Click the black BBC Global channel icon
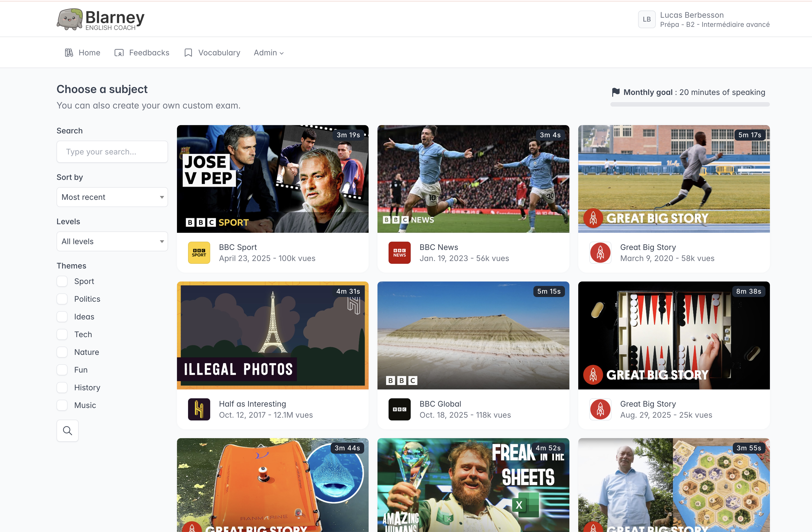This screenshot has height=532, width=812. 400,409
